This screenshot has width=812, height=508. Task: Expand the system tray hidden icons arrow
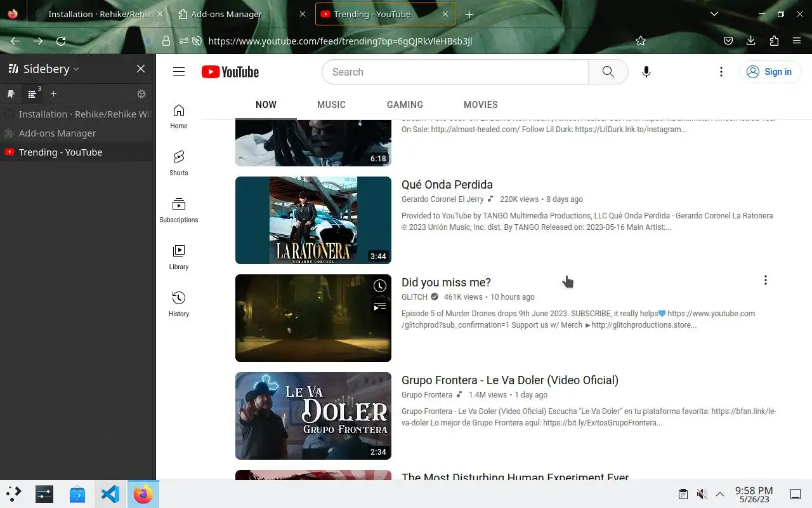(x=720, y=494)
